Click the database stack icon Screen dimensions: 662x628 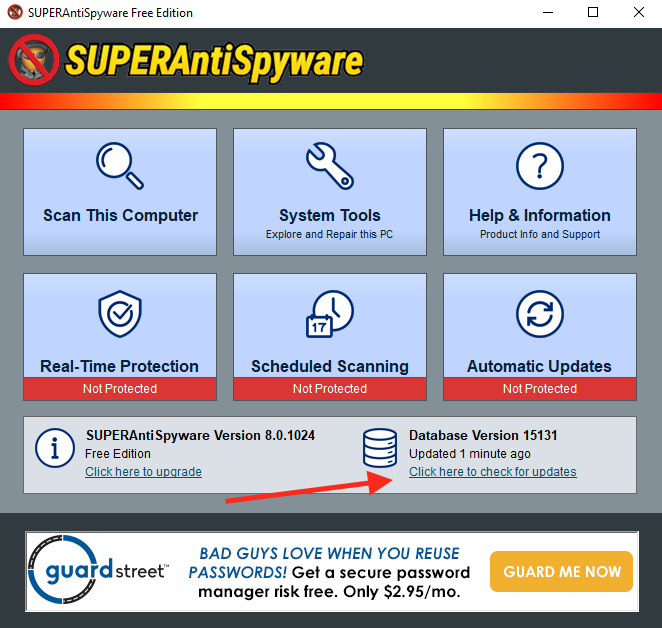click(381, 449)
